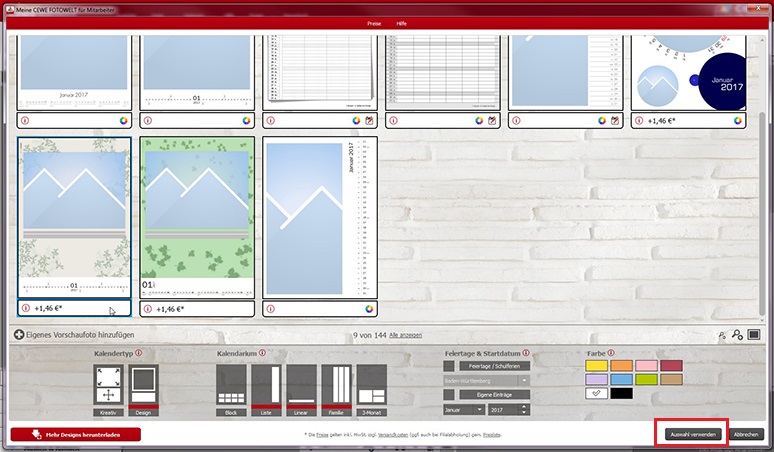Click info icon beside 'Farbe'

(611, 353)
